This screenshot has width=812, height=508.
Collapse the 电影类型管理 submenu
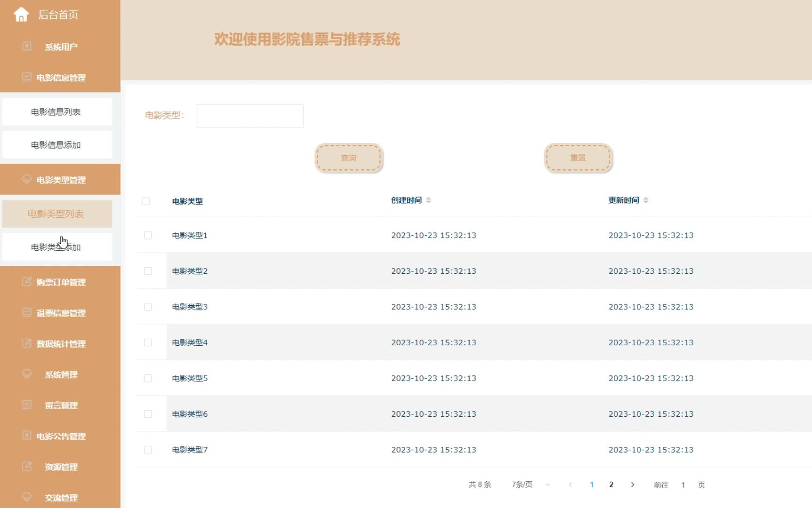pos(61,179)
